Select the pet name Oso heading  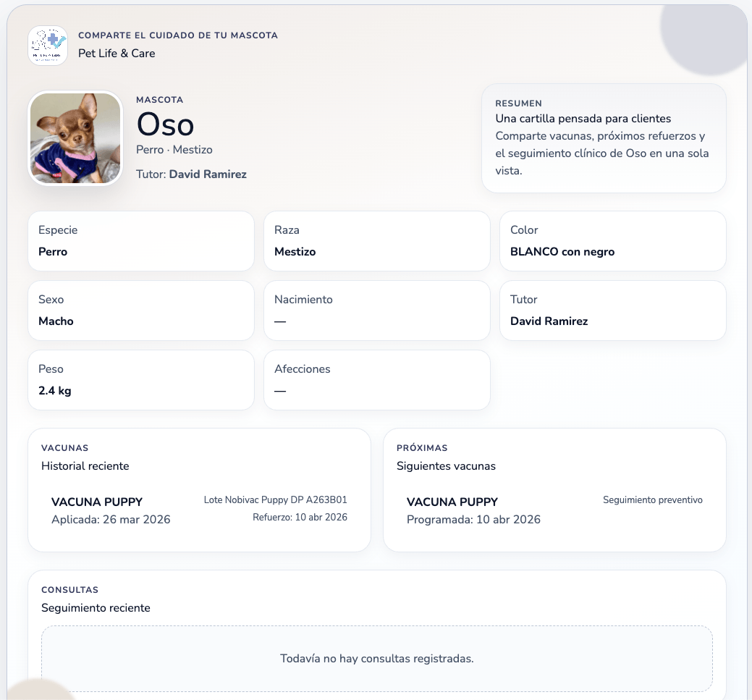(x=165, y=125)
